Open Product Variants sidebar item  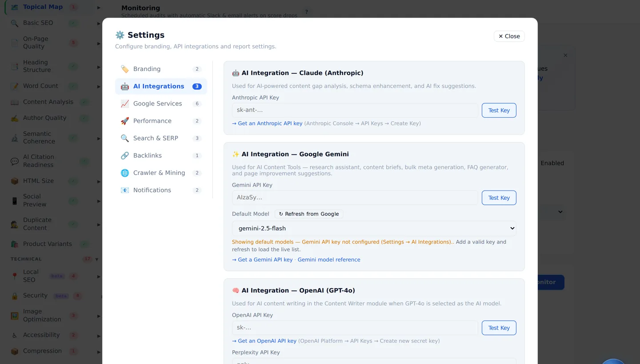coord(47,244)
